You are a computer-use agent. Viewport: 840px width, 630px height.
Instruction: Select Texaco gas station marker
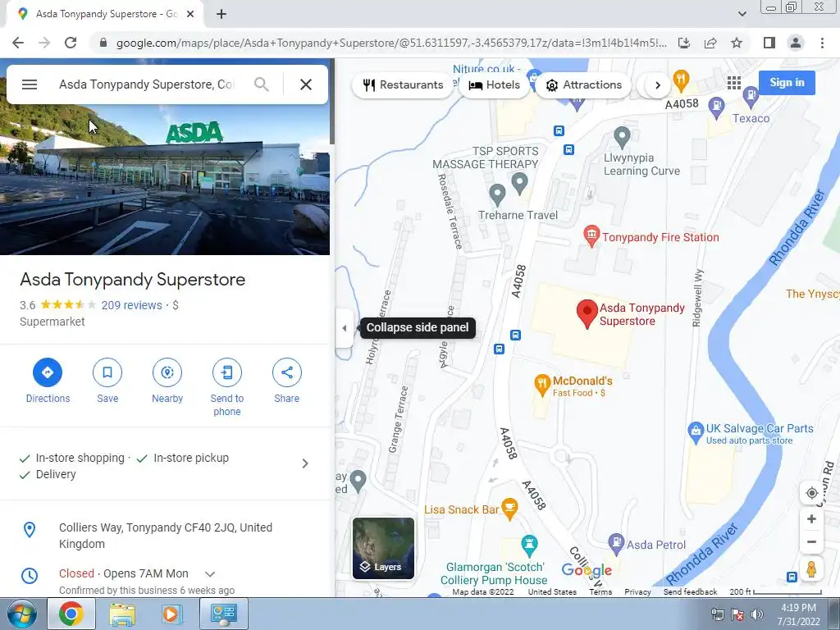pyautogui.click(x=751, y=96)
